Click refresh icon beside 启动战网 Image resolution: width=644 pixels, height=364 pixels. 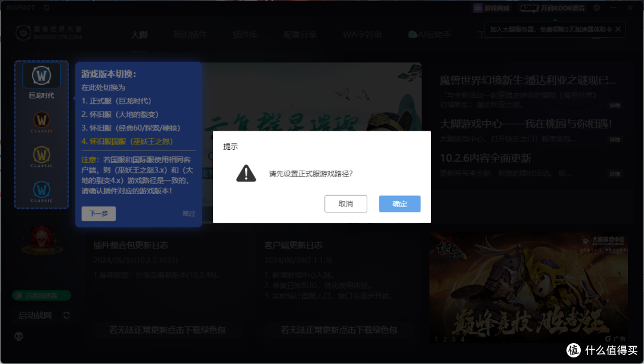(x=67, y=315)
